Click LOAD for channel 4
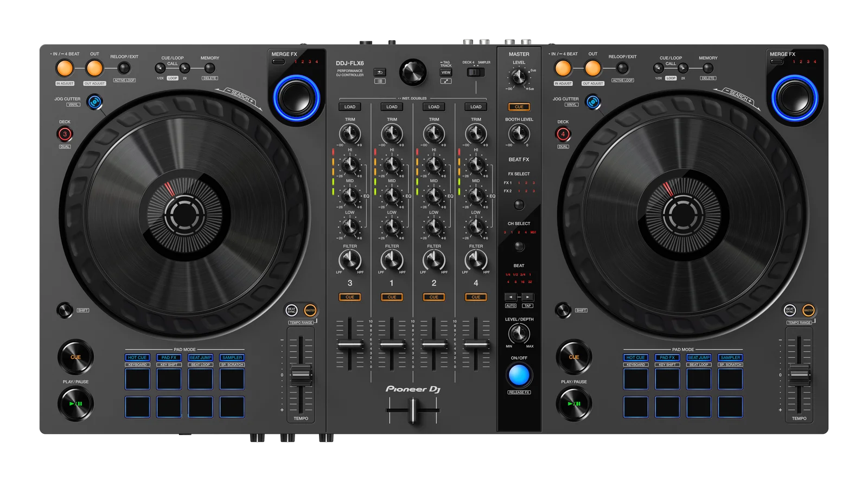This screenshot has width=868, height=482. [x=476, y=107]
